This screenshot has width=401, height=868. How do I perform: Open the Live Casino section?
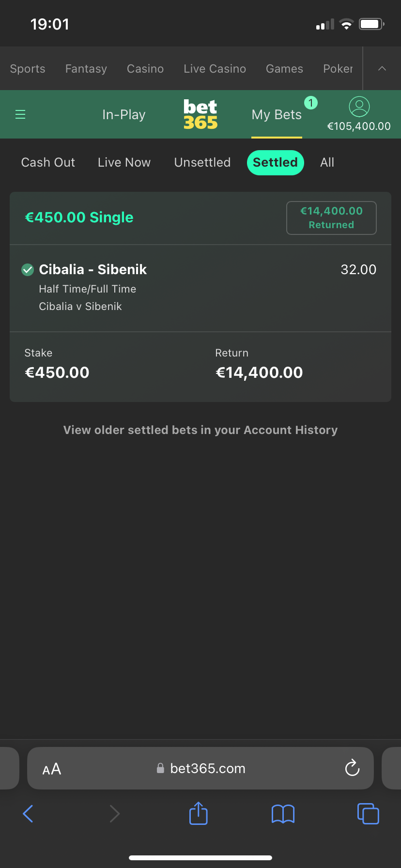pos(215,69)
